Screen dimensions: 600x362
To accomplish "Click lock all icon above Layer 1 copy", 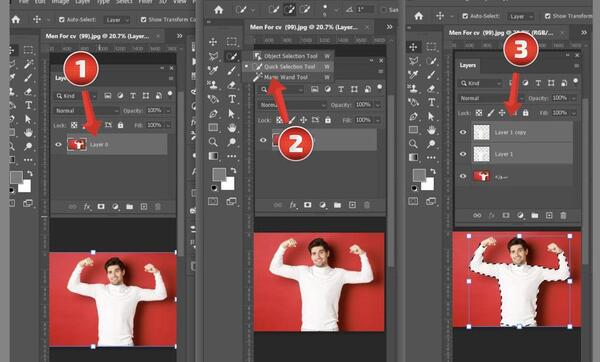I will point(525,113).
